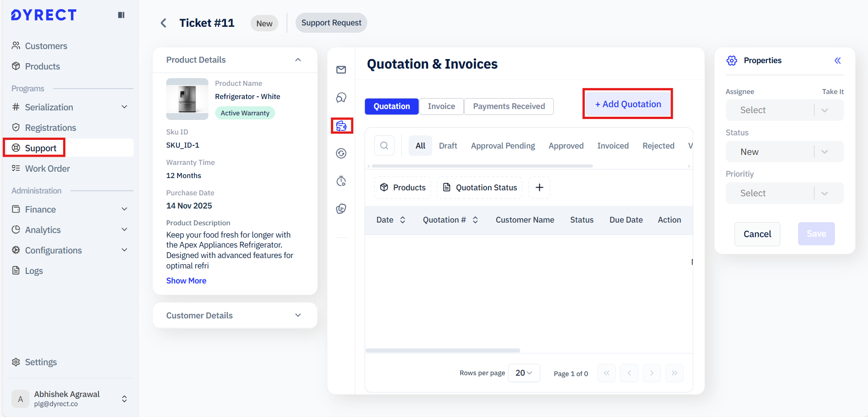Open the quotation and invoices sidebar icon
This screenshot has height=417, width=868.
[341, 126]
